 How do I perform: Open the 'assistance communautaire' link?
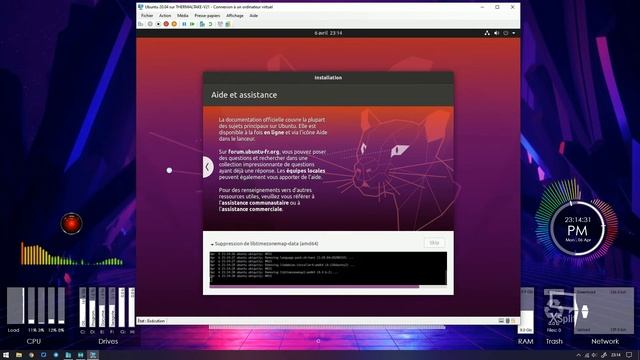pyautogui.click(x=254, y=203)
